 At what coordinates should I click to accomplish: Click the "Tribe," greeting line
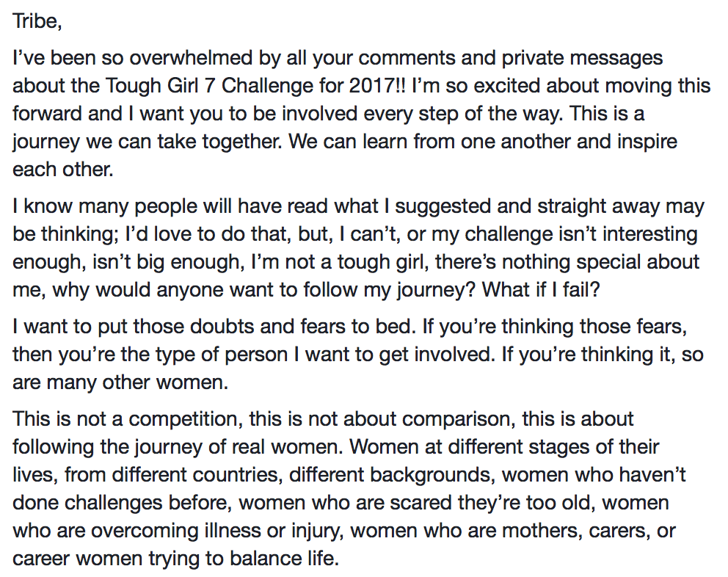[37, 21]
